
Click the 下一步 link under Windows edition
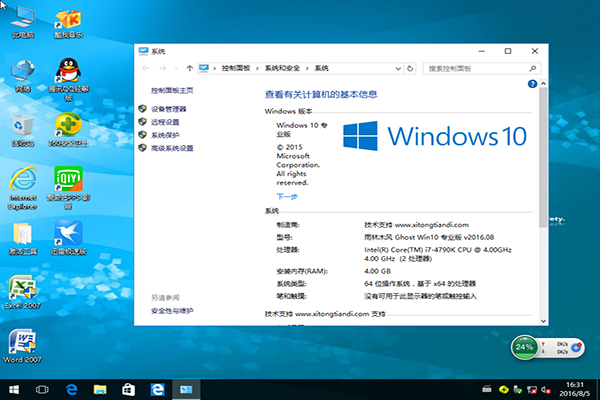[x=287, y=196]
